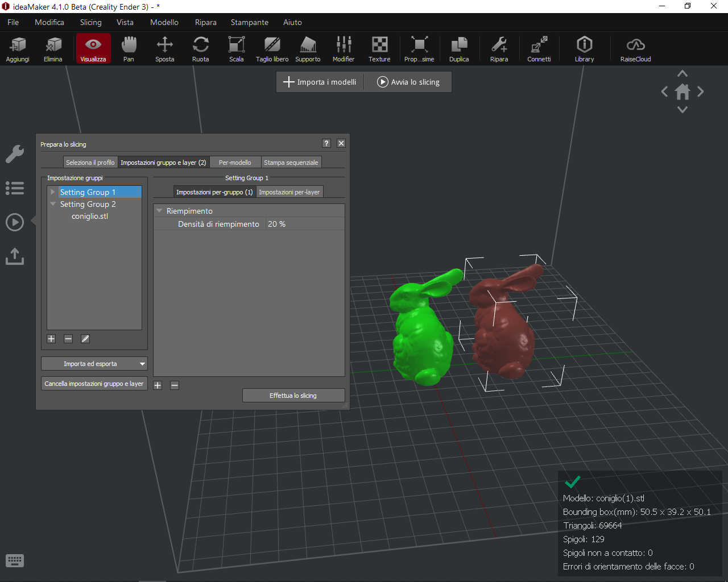Click the Scala scale tool

tap(236, 49)
